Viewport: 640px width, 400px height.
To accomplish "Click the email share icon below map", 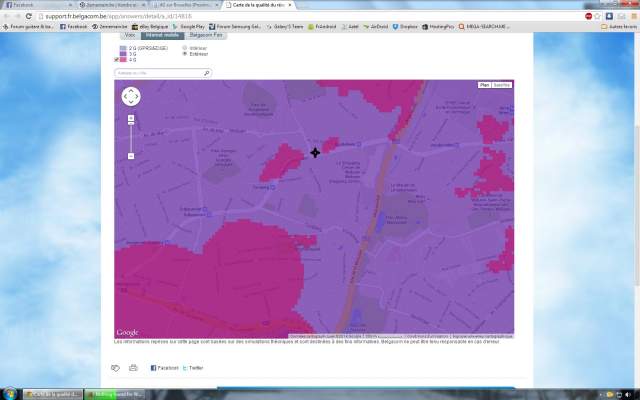I will click(x=116, y=368).
